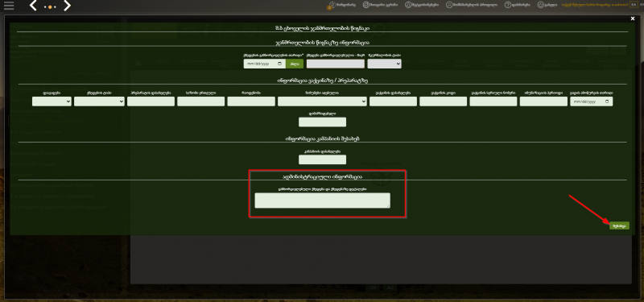Image resolution: width=644 pixels, height=302 pixels.
Task: Click the second round icon in top navigation
Action: [365, 5]
